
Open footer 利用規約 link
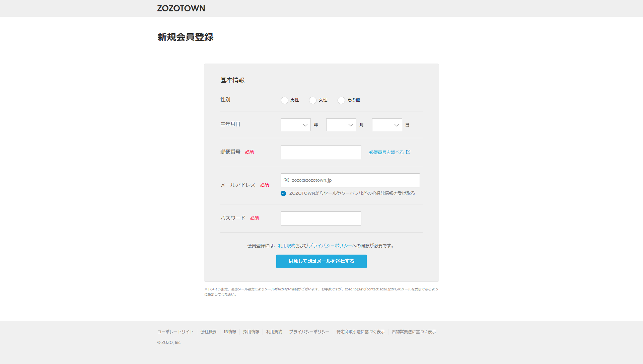274,332
